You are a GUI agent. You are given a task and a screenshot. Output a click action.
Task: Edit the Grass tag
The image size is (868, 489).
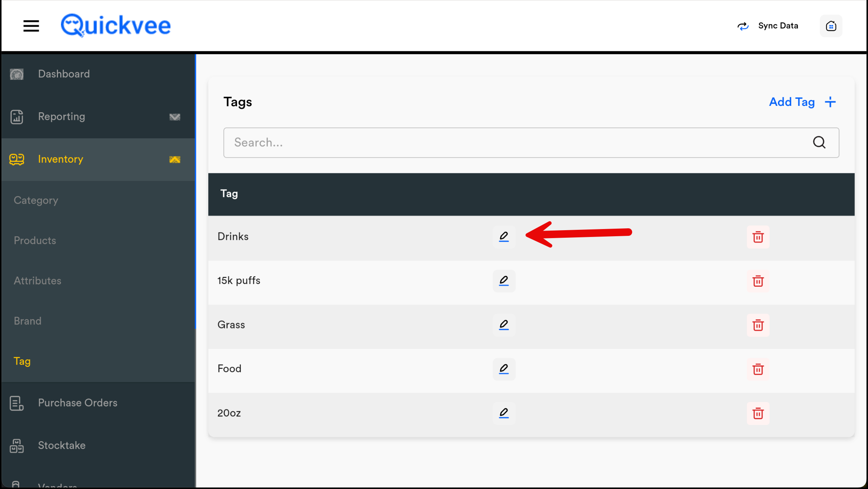click(504, 325)
